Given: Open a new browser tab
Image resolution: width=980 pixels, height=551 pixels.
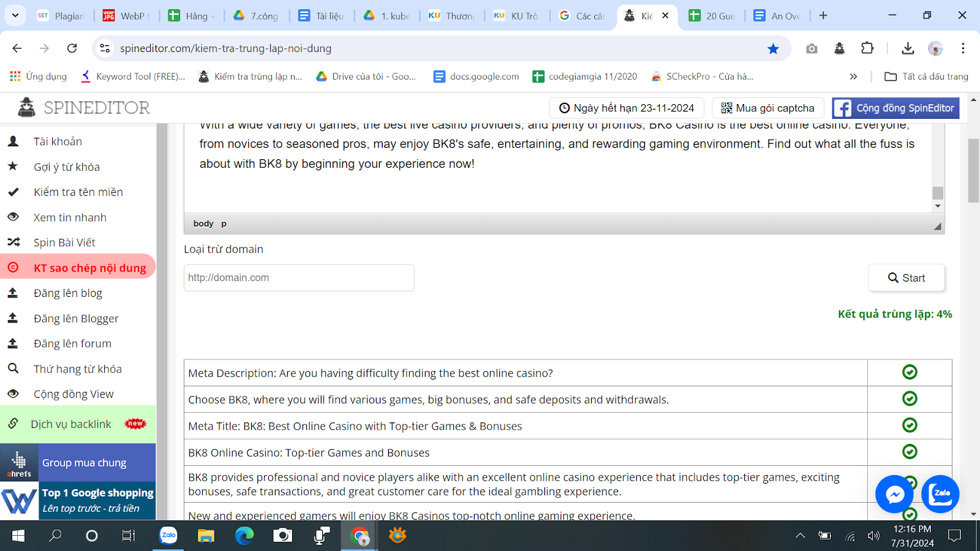Looking at the screenshot, I should coord(823,16).
